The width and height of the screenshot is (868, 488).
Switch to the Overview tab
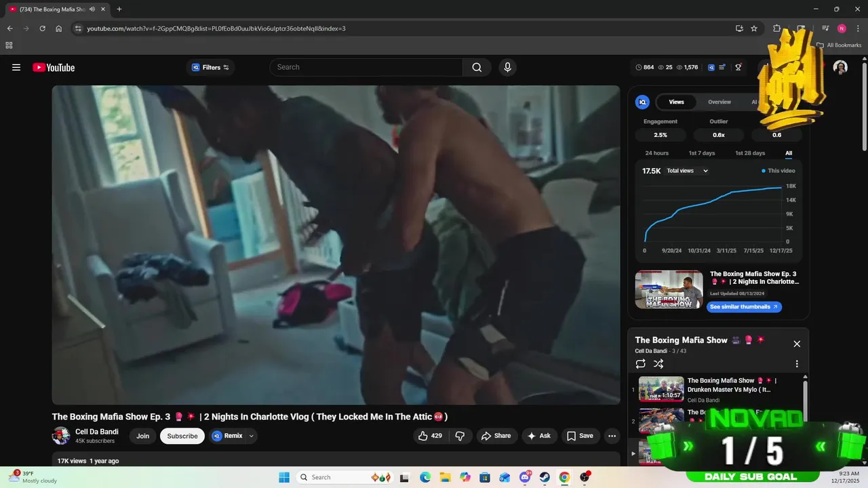tap(719, 102)
